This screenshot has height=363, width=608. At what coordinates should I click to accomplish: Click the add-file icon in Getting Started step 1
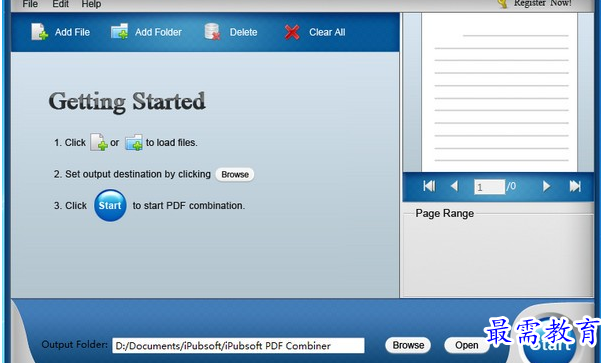coord(98,142)
